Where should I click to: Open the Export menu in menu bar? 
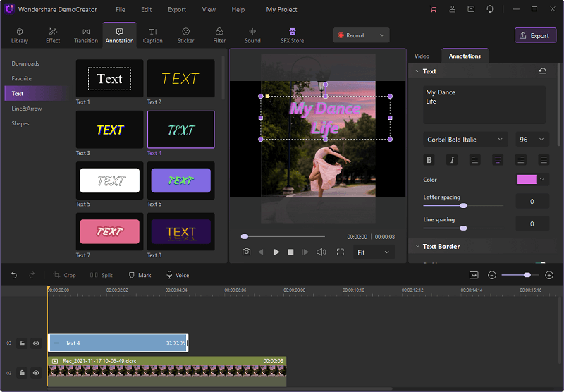click(177, 10)
